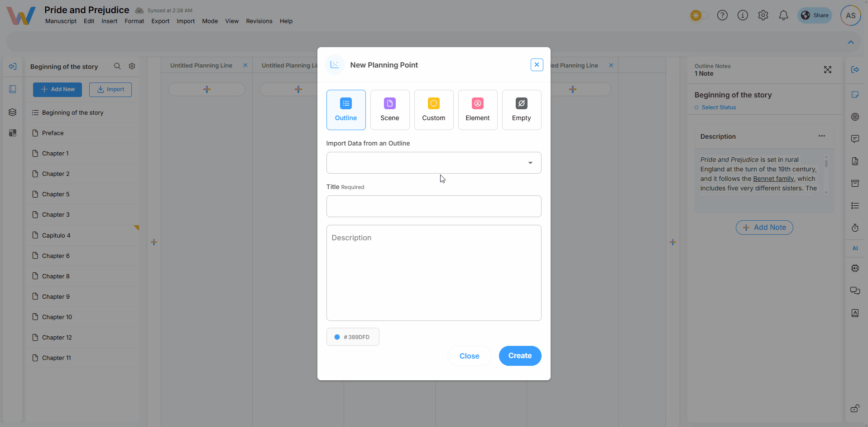The image size is (868, 427).
Task: Select the Outline type option
Action: tap(345, 110)
